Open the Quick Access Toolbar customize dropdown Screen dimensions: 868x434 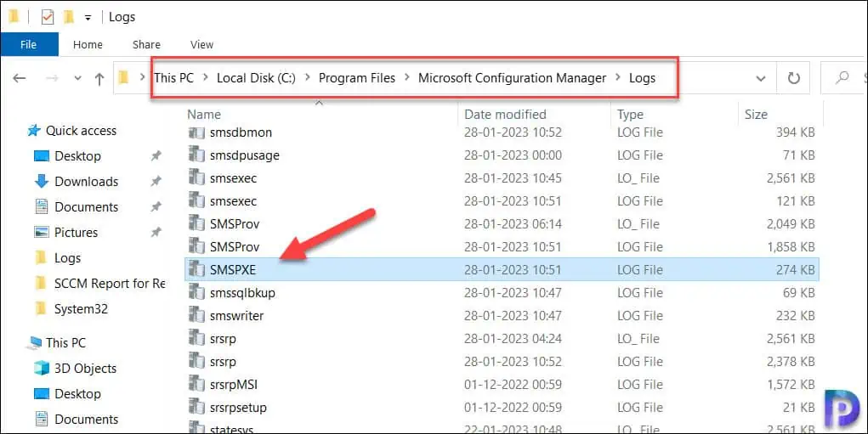coord(88,18)
